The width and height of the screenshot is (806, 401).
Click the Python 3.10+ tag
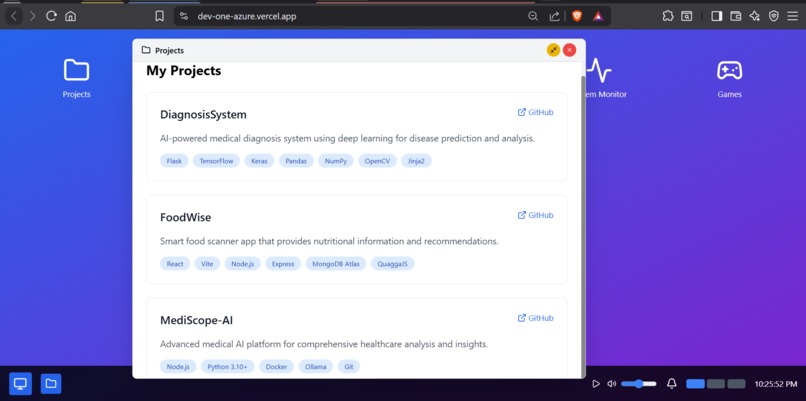pos(228,367)
